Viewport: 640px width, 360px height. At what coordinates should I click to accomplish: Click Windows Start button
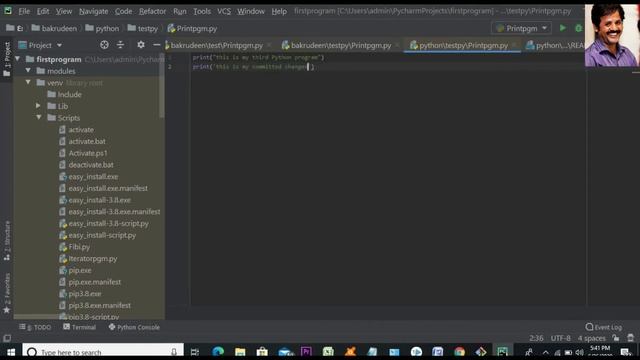pos(11,351)
